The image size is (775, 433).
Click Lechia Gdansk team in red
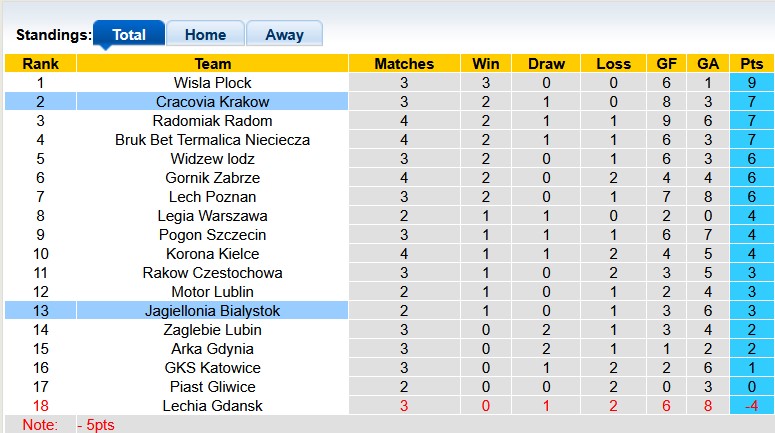[x=212, y=406]
